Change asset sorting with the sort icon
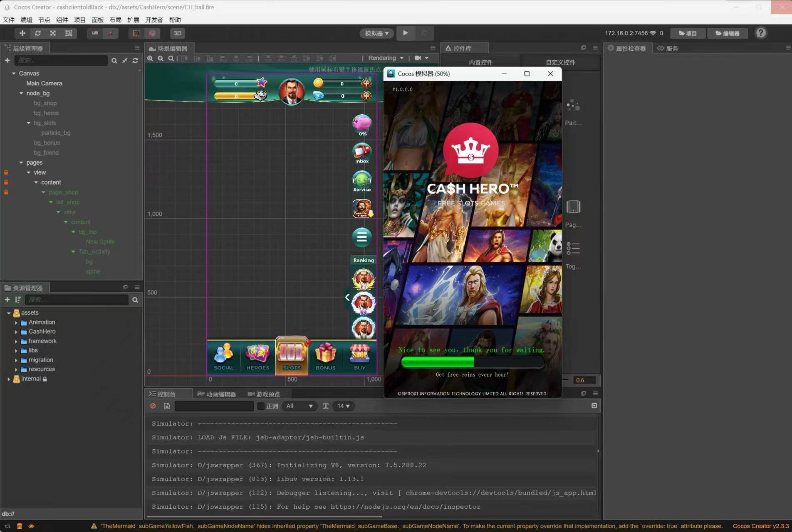Image resolution: width=792 pixels, height=532 pixels. pos(18,300)
